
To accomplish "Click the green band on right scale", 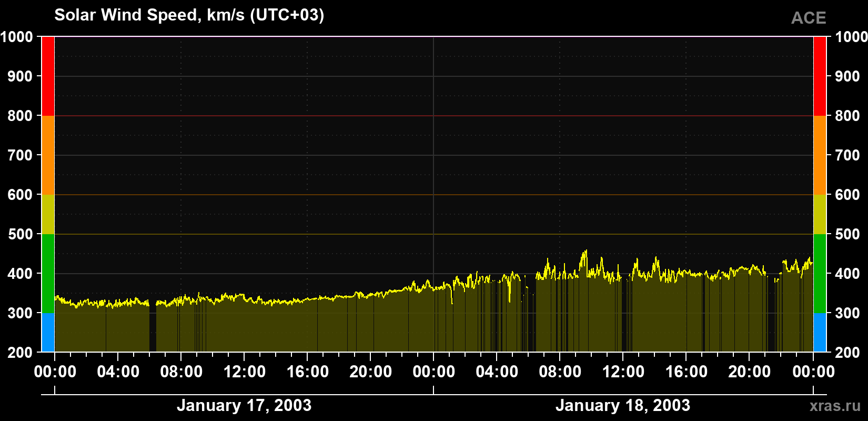I will (820, 274).
